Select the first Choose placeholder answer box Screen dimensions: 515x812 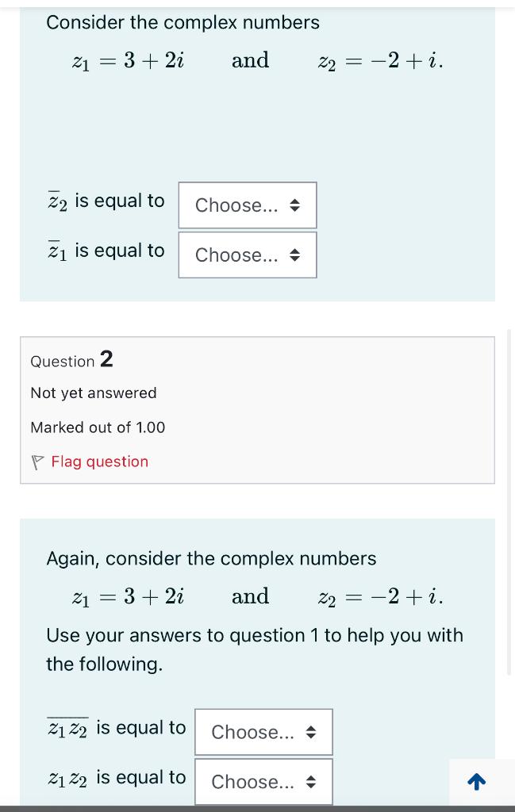[x=247, y=205]
